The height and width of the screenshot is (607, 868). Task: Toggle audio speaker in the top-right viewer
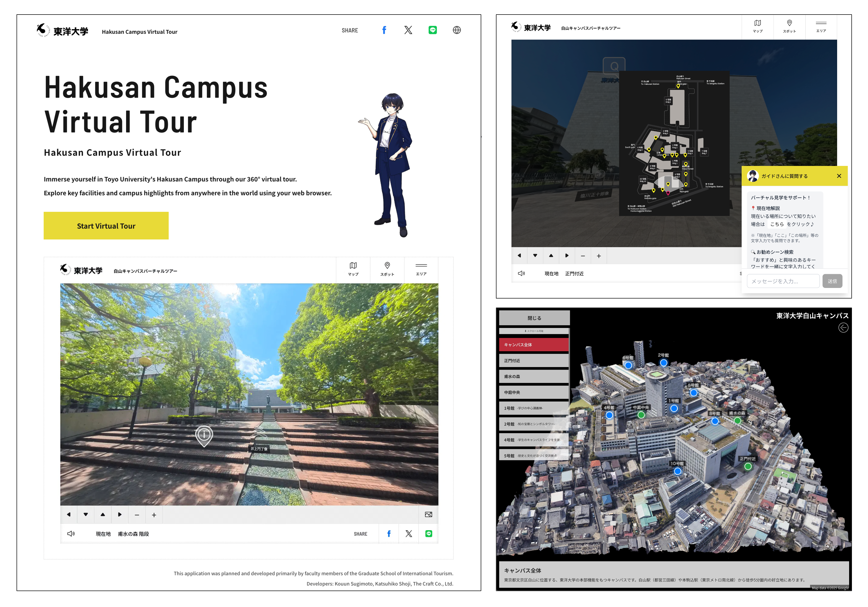pos(521,273)
